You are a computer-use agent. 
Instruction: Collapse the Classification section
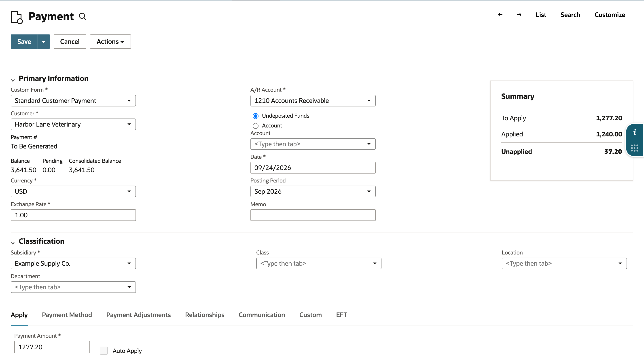pos(13,243)
